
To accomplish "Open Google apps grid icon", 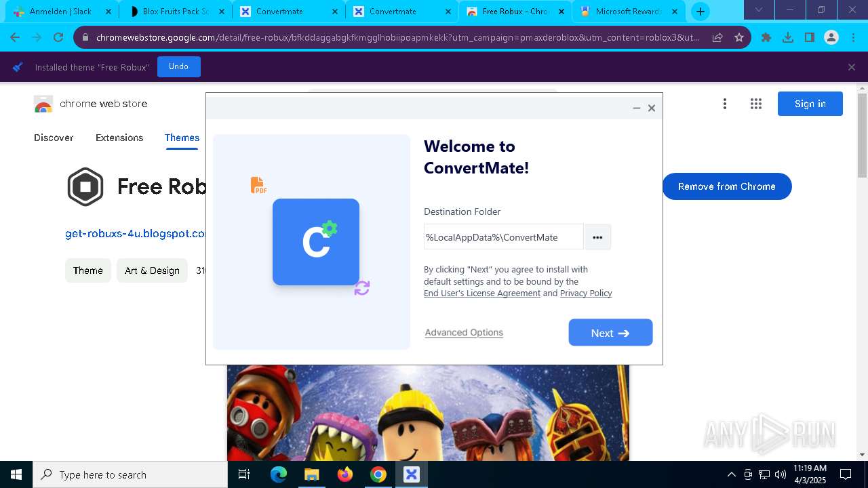I will click(756, 104).
